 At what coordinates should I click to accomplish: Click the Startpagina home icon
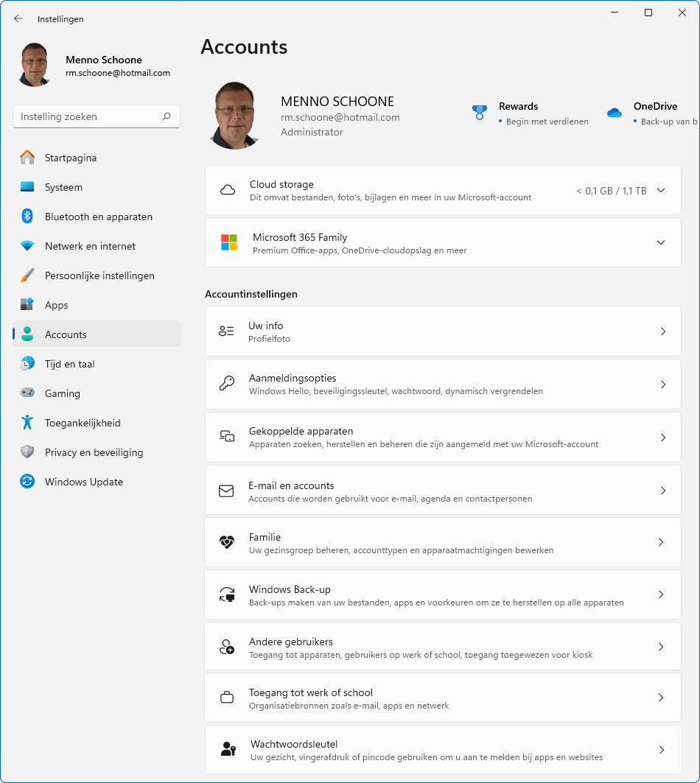[x=27, y=158]
